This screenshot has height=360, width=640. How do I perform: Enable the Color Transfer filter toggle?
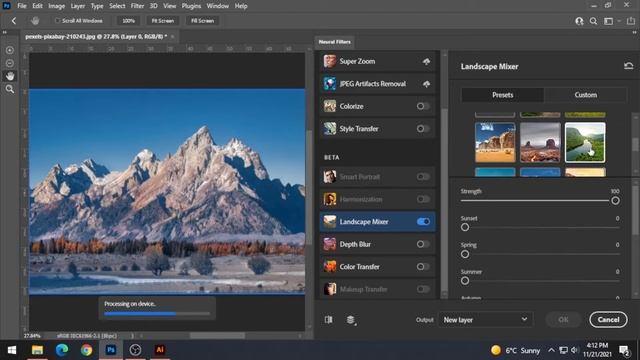tap(423, 267)
